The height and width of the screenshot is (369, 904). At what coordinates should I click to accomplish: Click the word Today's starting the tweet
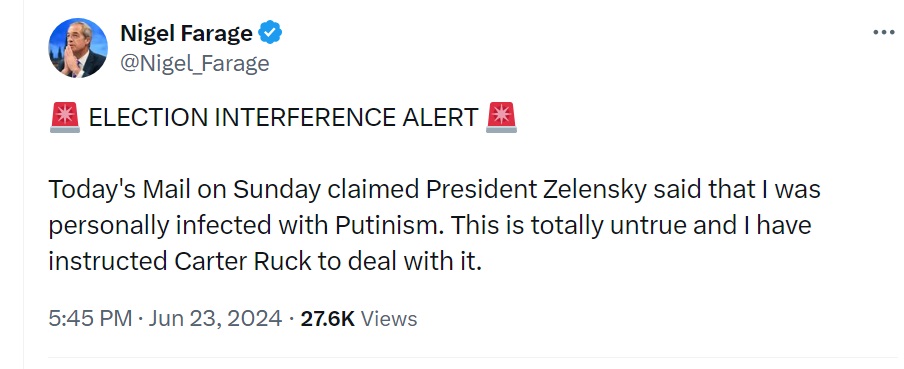86,189
